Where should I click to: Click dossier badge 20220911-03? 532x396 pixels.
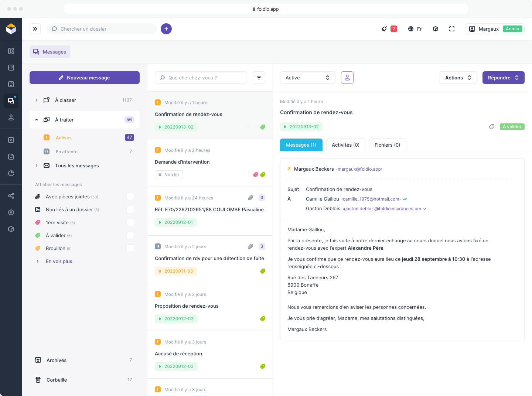(x=176, y=271)
